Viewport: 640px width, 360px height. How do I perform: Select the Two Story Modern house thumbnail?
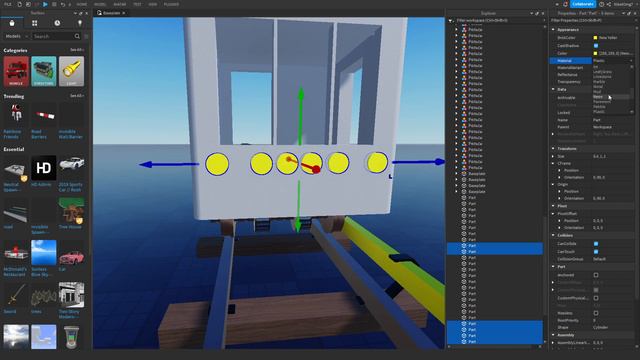pyautogui.click(x=71, y=295)
